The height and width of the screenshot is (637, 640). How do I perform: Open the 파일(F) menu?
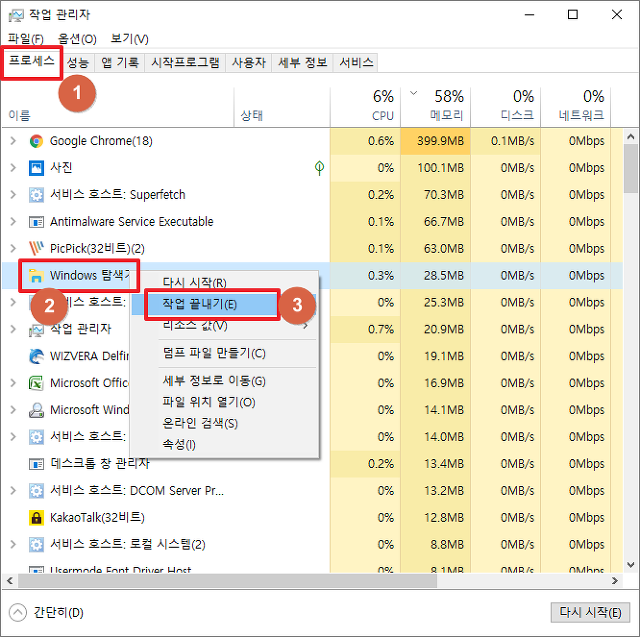(26, 39)
